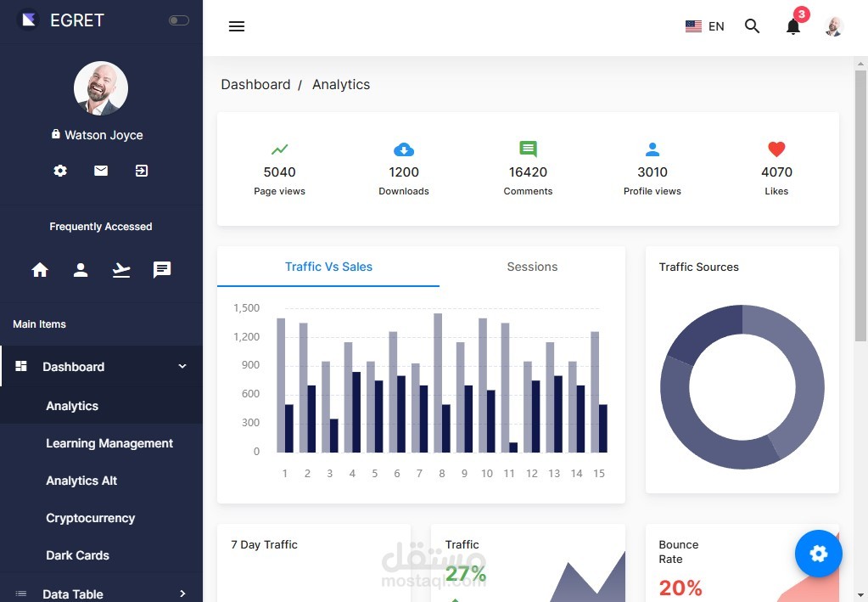This screenshot has width=868, height=602.
Task: Open the mail icon in the sidebar
Action: point(100,171)
